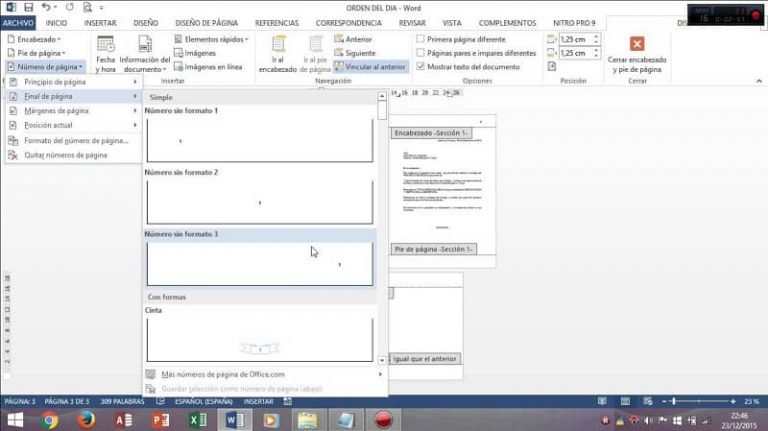The image size is (768, 431).
Task: Open Excel from taskbar
Action: coord(197,420)
